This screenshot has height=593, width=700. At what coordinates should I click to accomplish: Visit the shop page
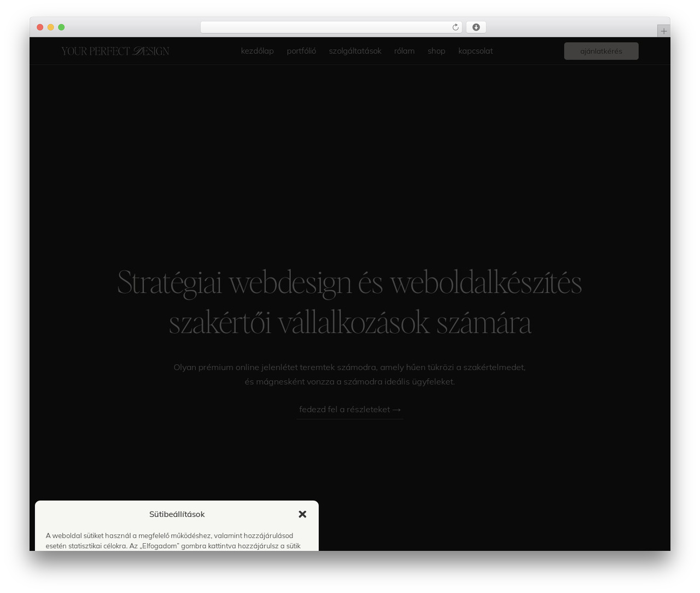(436, 51)
